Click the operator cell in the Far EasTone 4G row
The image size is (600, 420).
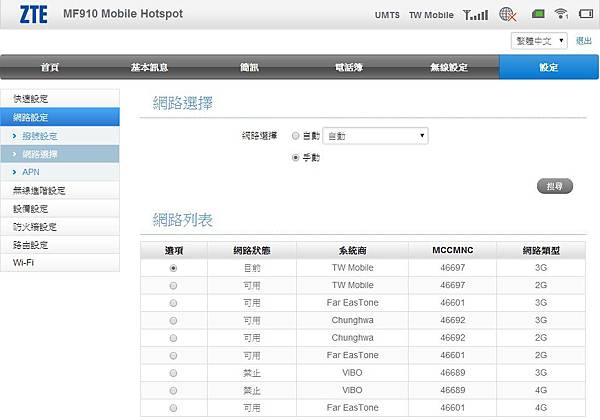[352, 408]
